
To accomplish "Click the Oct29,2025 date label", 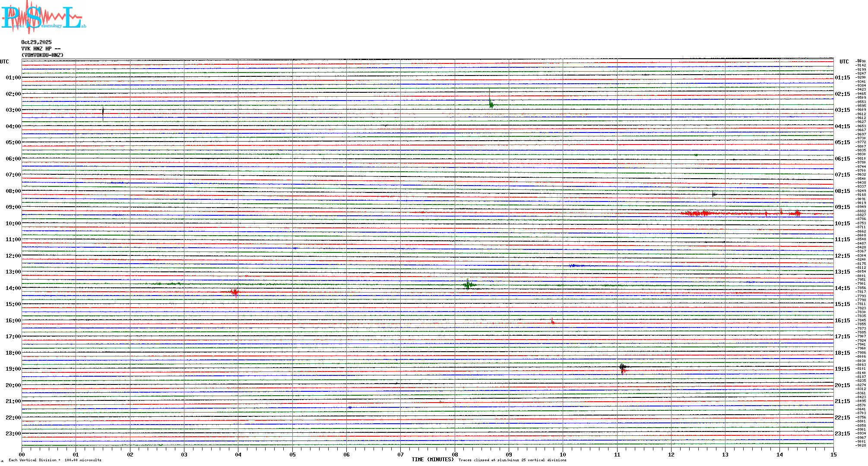I will click(36, 42).
